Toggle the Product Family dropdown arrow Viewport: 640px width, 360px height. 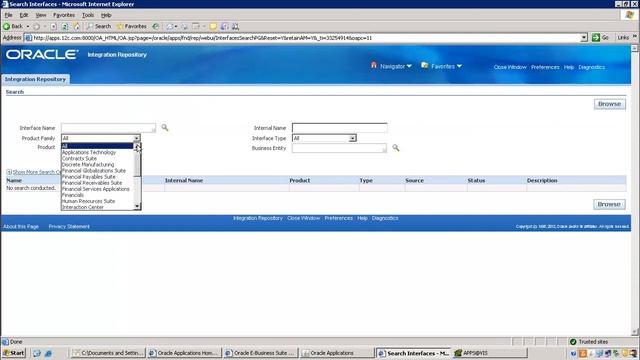137,138
